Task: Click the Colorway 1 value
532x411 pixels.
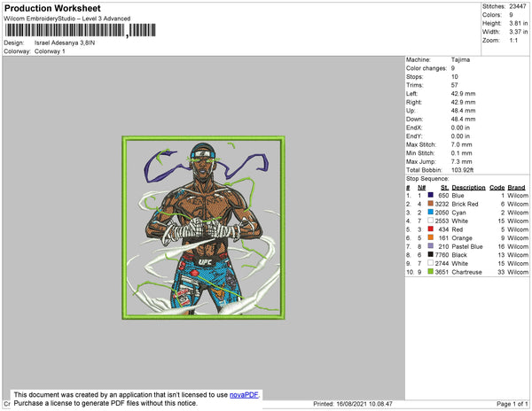Action: (50, 51)
